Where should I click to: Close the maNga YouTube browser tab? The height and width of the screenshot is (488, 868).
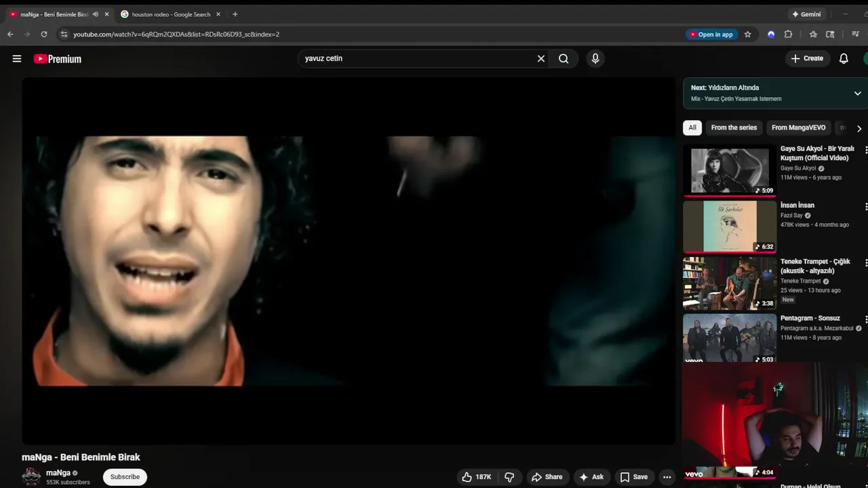coord(106,14)
